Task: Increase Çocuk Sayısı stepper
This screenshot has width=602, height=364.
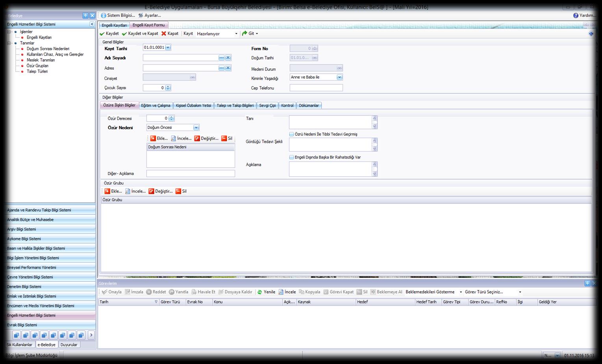Action: [168, 87]
